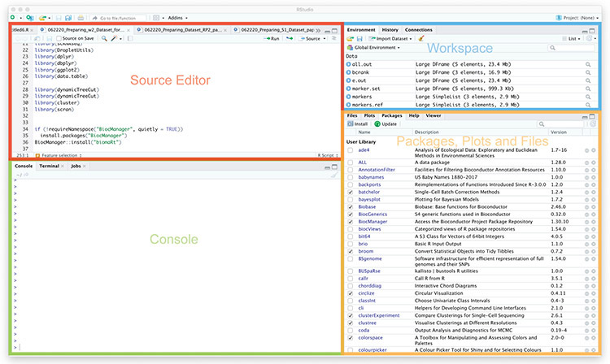The image size is (610, 364).
Task: Switch to the Connections tab
Action: [419, 30]
